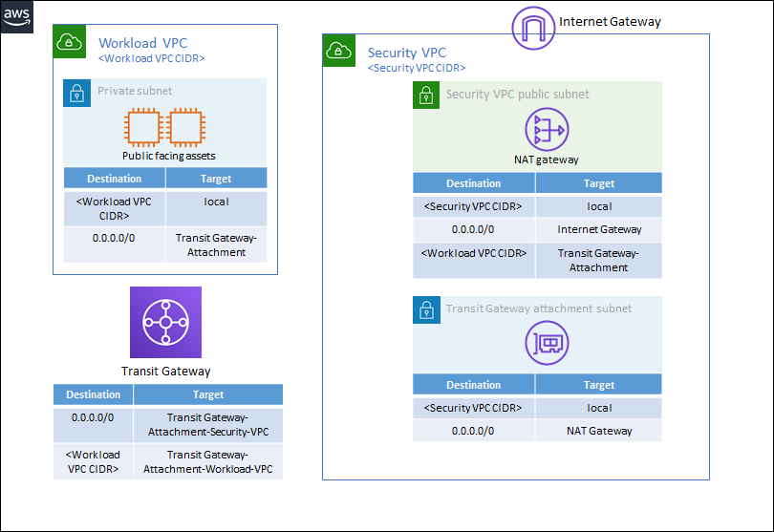This screenshot has height=532, width=774.
Task: Click Destination header in Private subnet table
Action: 114,179
